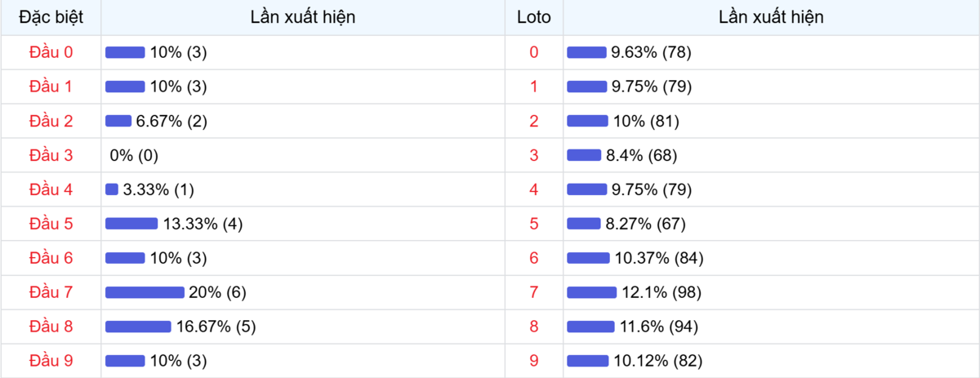Click the 16.67% (5) bar
The width and height of the screenshot is (980, 378).
(138, 327)
